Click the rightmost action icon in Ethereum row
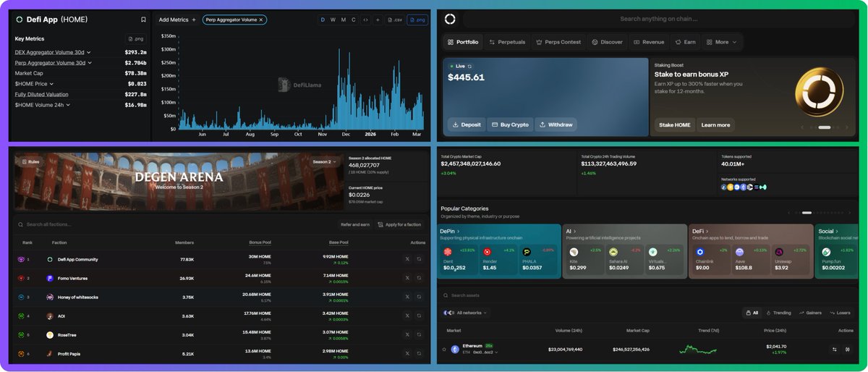This screenshot has width=868, height=372. click(x=848, y=349)
